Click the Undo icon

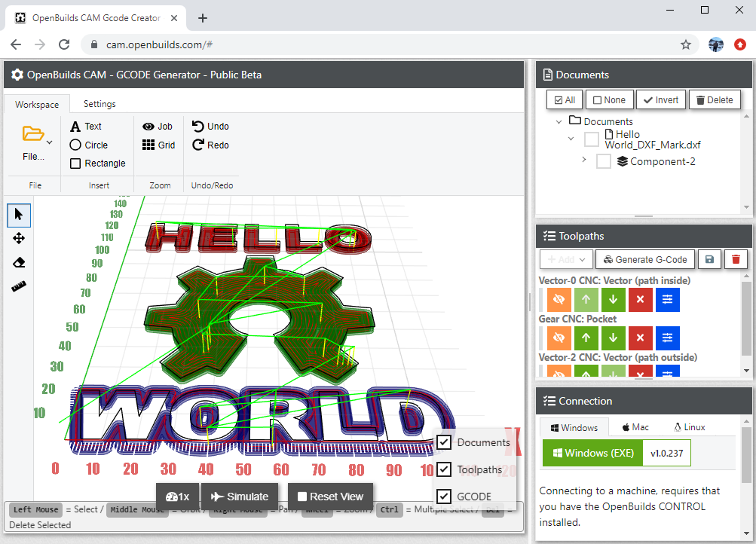(199, 127)
